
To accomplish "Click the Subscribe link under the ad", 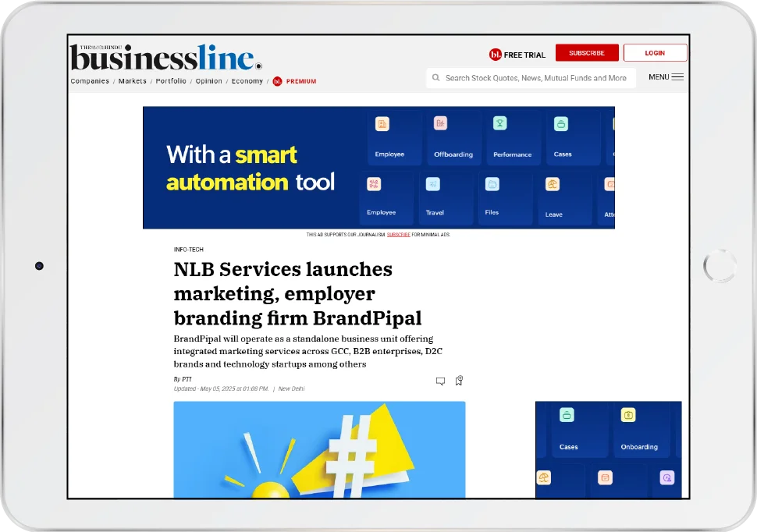I will click(398, 235).
